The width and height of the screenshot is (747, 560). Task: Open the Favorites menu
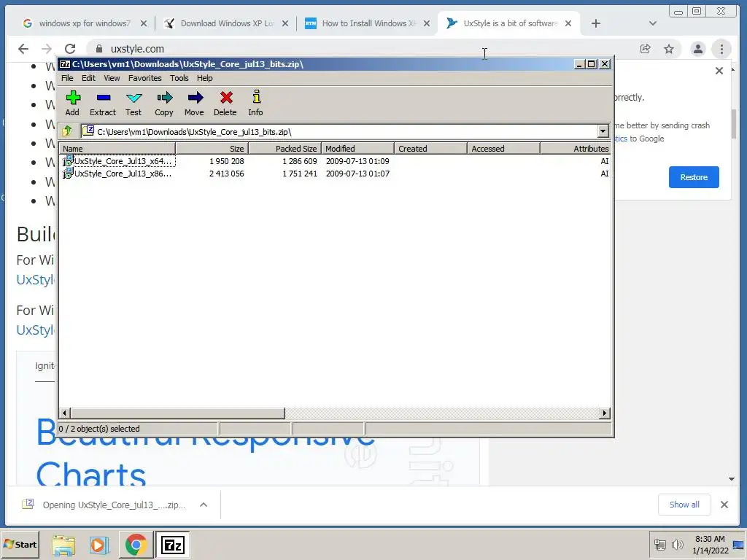click(x=145, y=78)
